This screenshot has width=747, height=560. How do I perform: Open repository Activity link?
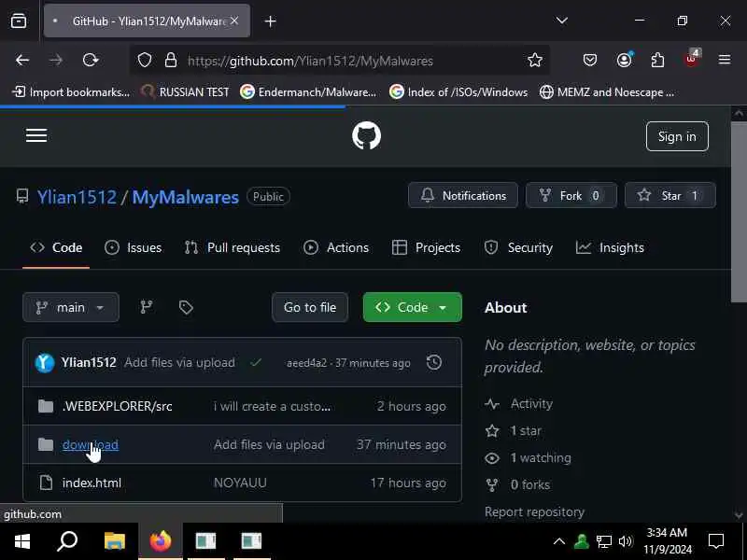[x=519, y=404]
